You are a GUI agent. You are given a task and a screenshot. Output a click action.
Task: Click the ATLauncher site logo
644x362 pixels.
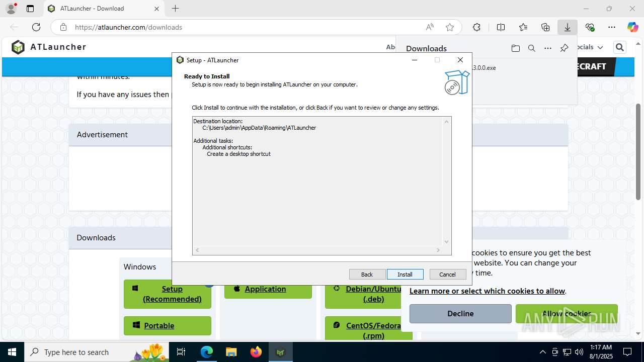pos(49,47)
